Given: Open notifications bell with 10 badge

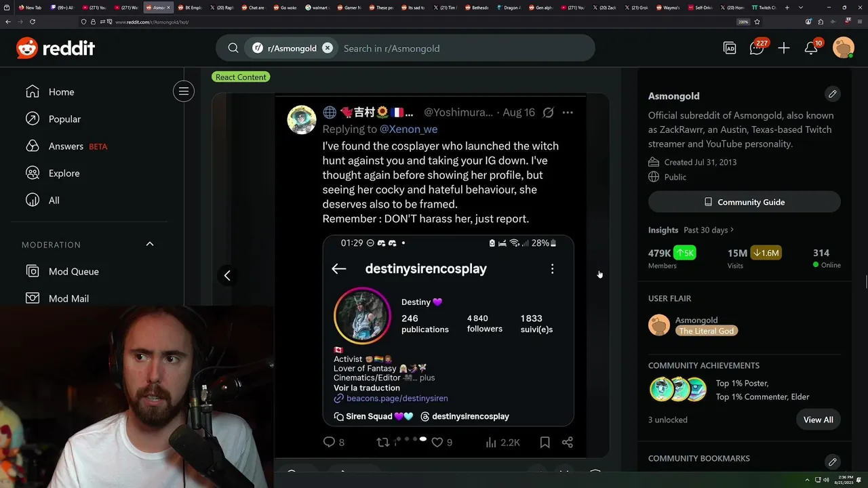Looking at the screenshot, I should coord(811,48).
